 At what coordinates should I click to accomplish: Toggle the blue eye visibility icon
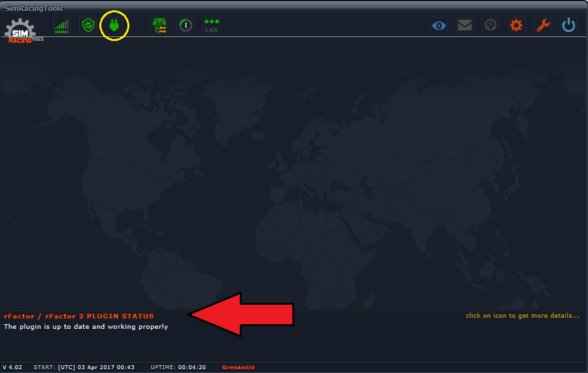[x=439, y=26]
